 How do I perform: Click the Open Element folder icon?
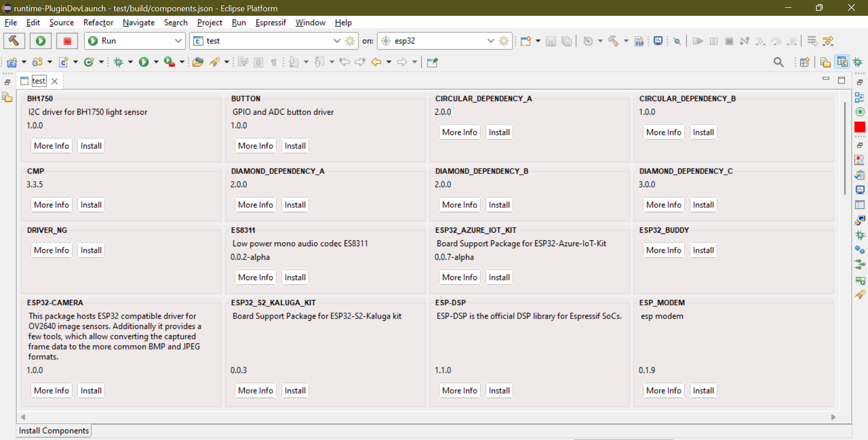pyautogui.click(x=198, y=62)
